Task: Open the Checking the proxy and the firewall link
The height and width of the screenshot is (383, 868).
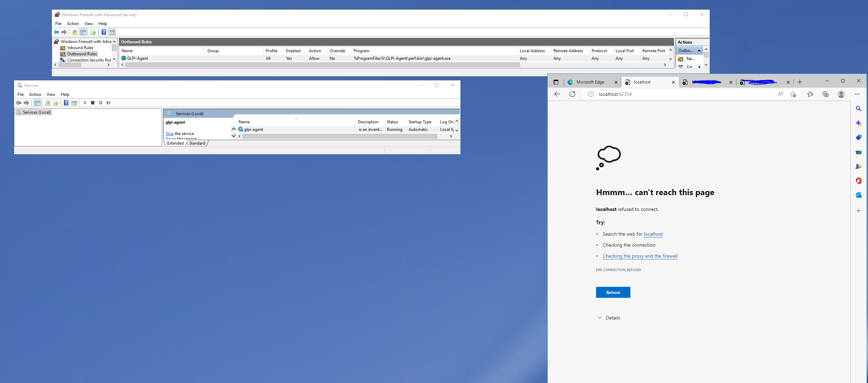Action: pos(640,256)
